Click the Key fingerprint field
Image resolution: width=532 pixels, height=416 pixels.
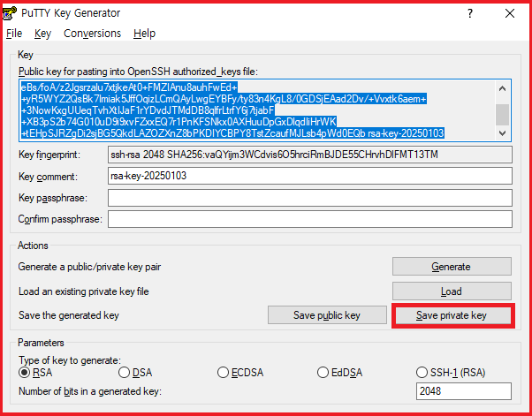click(x=310, y=155)
